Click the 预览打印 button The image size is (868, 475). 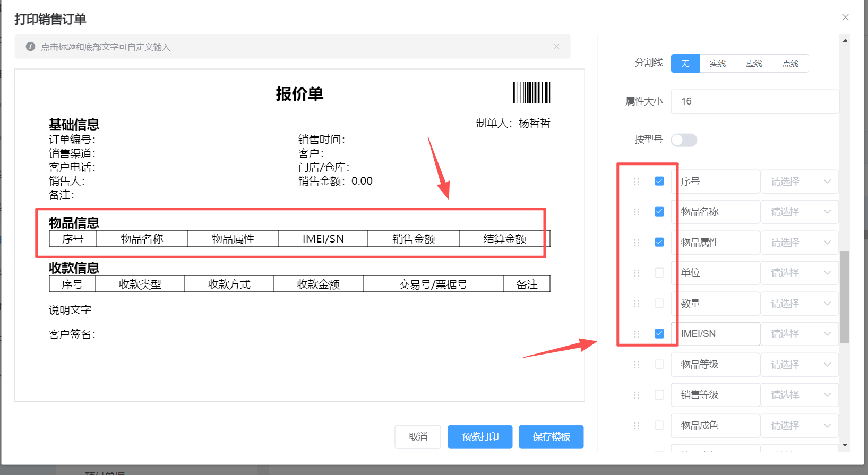tap(480, 437)
